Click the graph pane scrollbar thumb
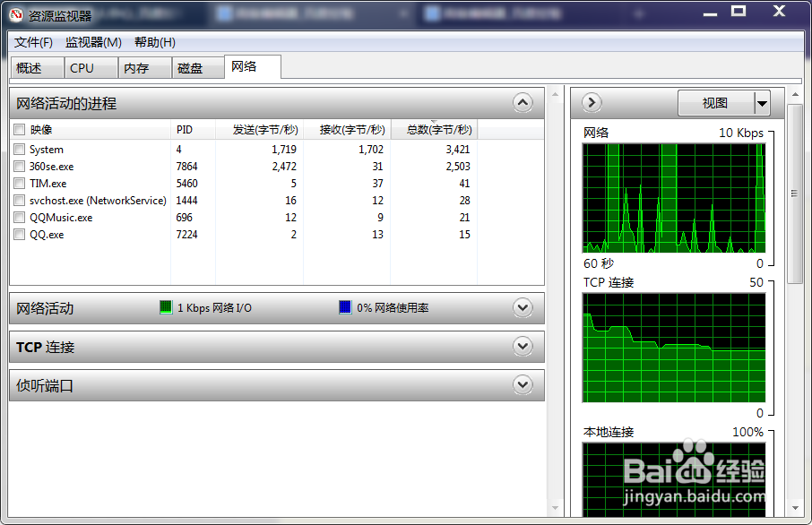 point(794,194)
